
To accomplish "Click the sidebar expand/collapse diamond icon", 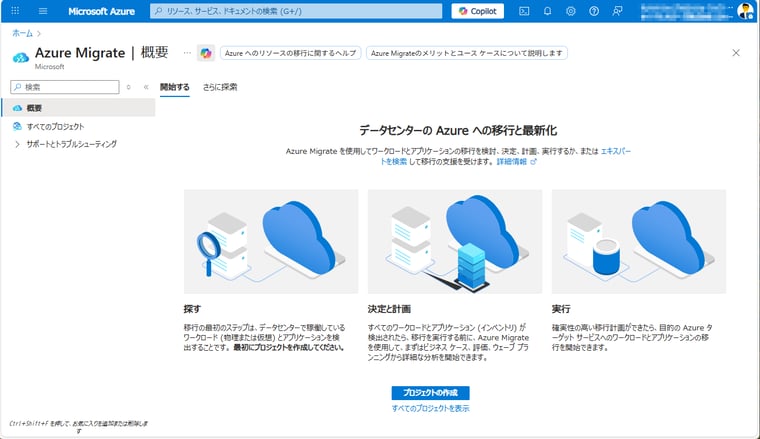I will [128, 87].
